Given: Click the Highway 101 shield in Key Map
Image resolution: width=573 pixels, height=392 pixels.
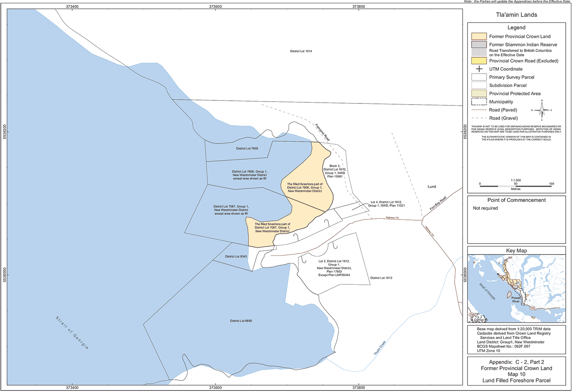Looking at the screenshot, I should pos(532,308).
